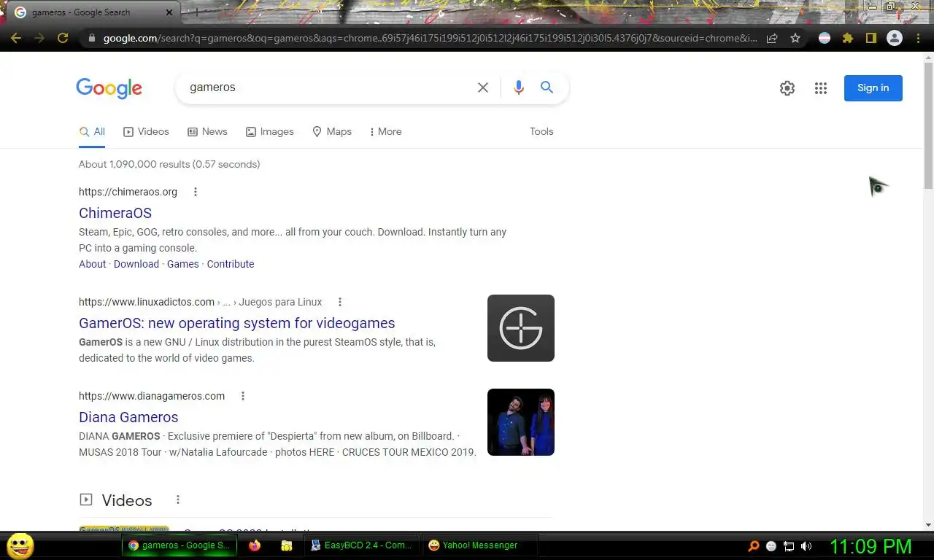Clear the search box text
The image size is (934, 560).
[483, 87]
